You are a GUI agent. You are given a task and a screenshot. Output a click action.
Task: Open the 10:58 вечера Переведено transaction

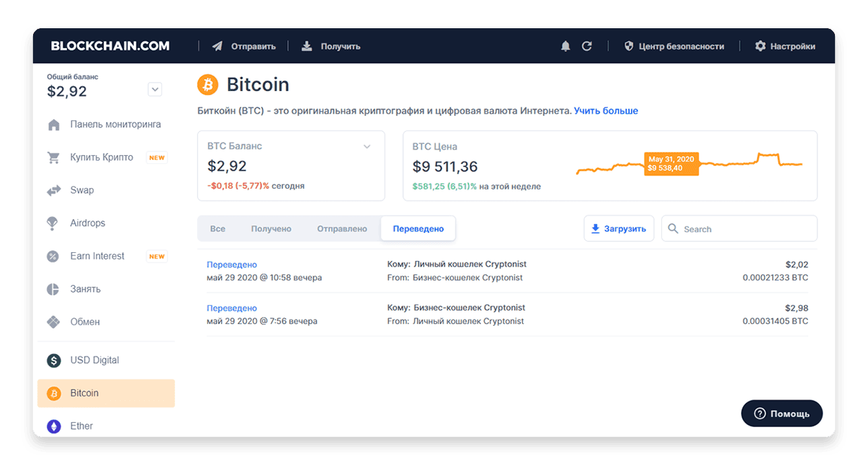pos(507,271)
